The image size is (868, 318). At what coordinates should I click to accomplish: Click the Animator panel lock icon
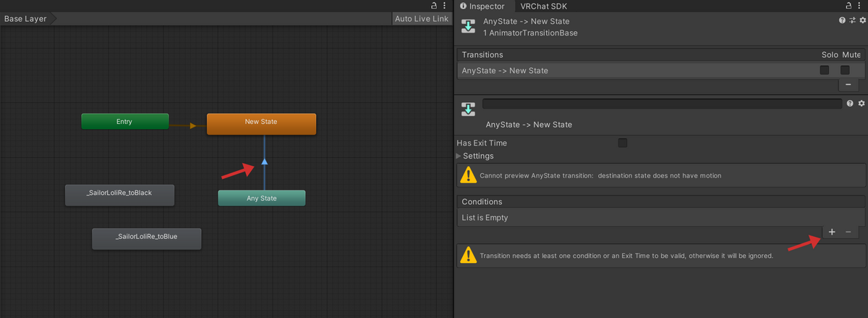click(433, 5)
